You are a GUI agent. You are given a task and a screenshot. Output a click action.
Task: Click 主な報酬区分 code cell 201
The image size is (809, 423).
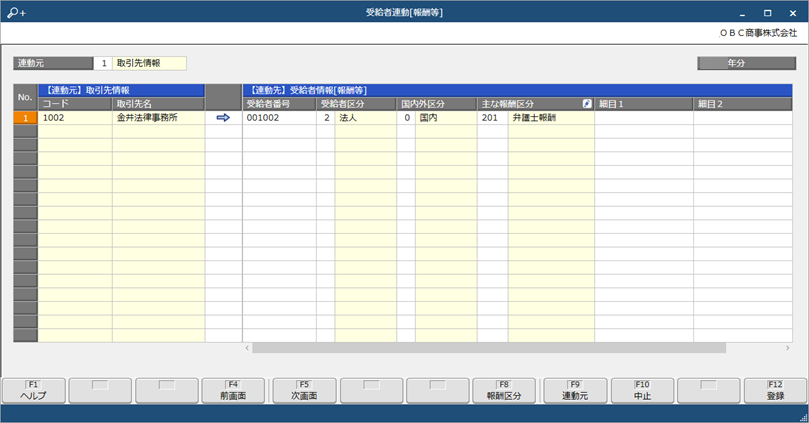click(493, 118)
